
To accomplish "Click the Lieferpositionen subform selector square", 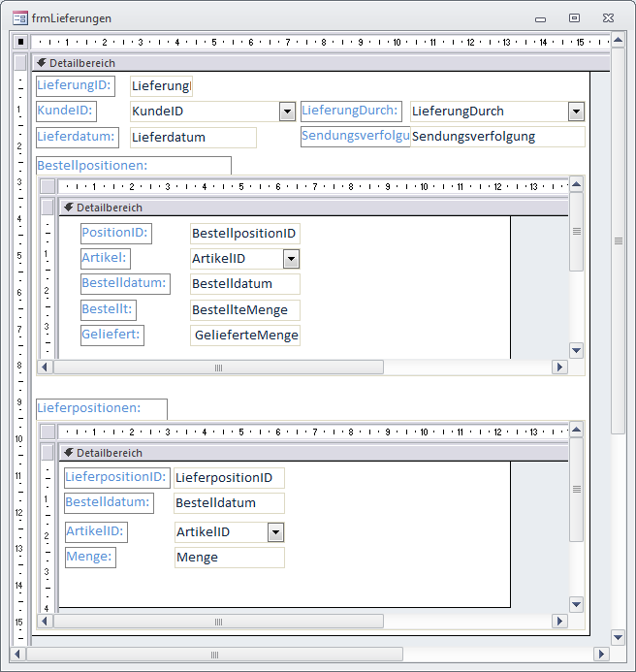I will click(x=48, y=432).
